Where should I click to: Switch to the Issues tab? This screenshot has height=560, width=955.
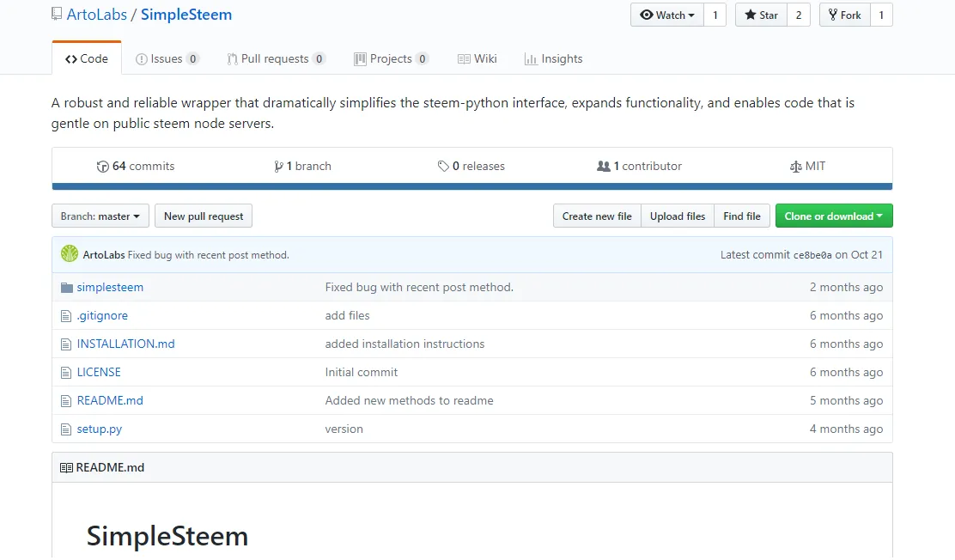point(167,58)
